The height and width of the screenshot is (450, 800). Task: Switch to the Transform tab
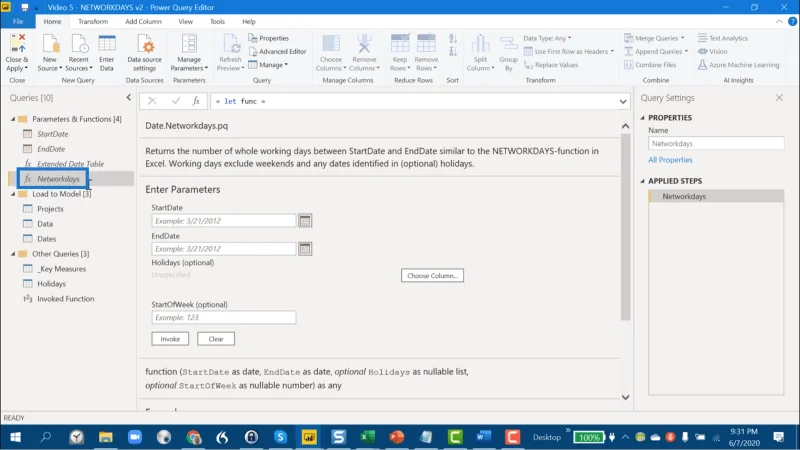(x=93, y=21)
